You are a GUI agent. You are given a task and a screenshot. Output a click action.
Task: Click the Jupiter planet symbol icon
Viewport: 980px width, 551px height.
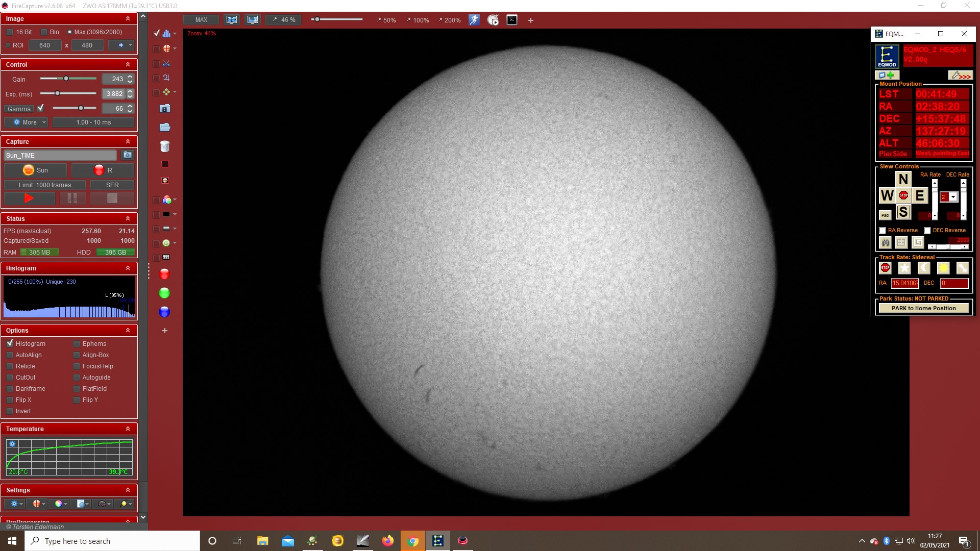(x=166, y=78)
